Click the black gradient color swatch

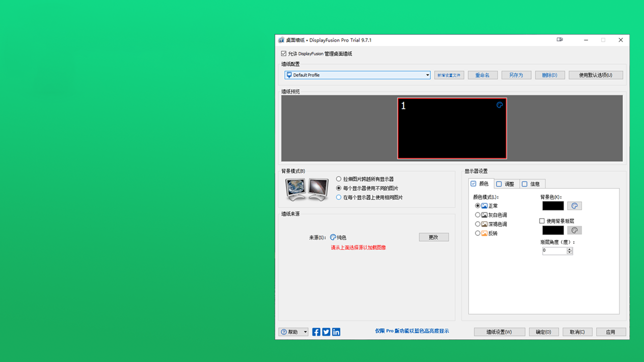[553, 230]
